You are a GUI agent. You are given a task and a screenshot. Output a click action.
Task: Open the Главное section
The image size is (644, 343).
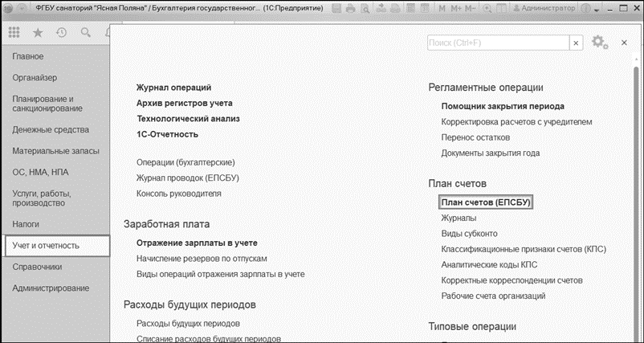[28, 57]
